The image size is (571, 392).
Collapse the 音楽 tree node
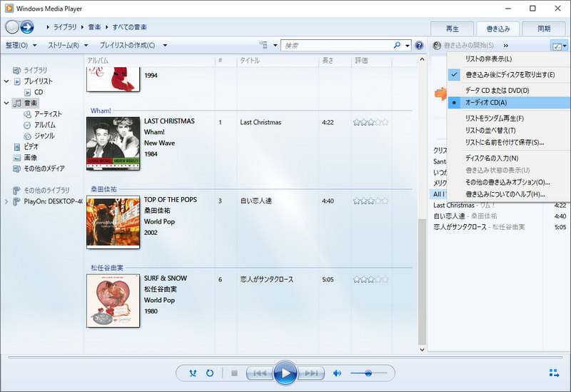[x=6, y=103]
